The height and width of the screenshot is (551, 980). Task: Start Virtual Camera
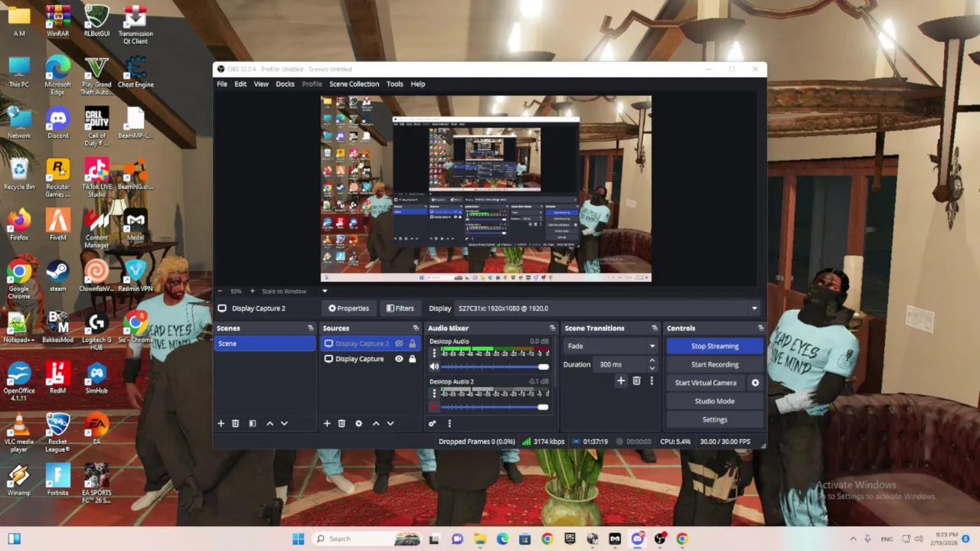tap(706, 383)
